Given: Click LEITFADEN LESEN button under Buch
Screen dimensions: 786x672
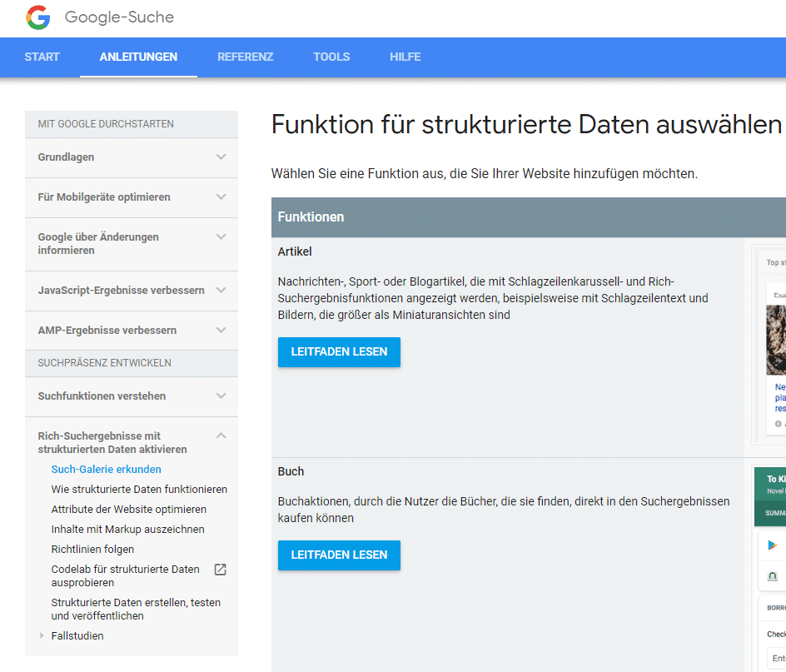Looking at the screenshot, I should click(x=340, y=555).
